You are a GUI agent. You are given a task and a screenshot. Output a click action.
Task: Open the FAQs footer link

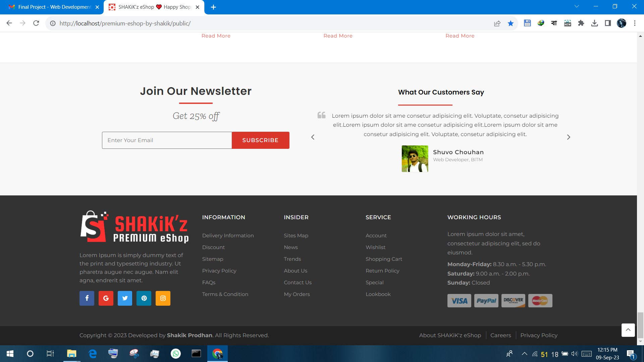(x=209, y=283)
